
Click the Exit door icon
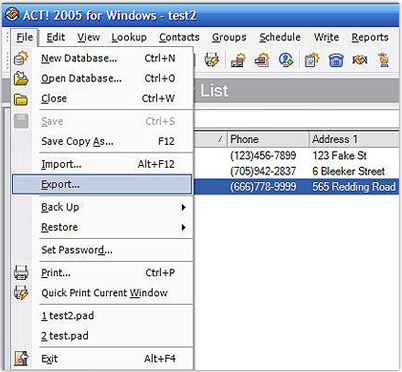click(x=21, y=359)
